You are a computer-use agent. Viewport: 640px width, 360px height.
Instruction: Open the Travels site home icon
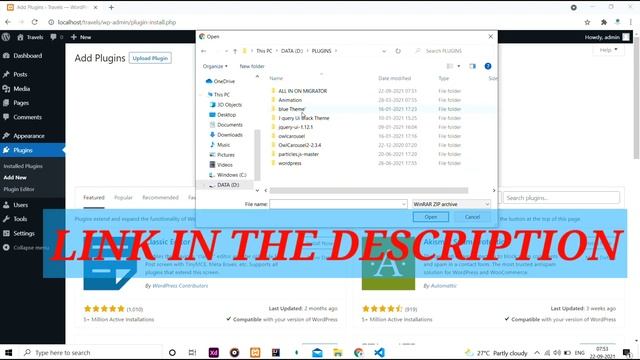click(20, 37)
